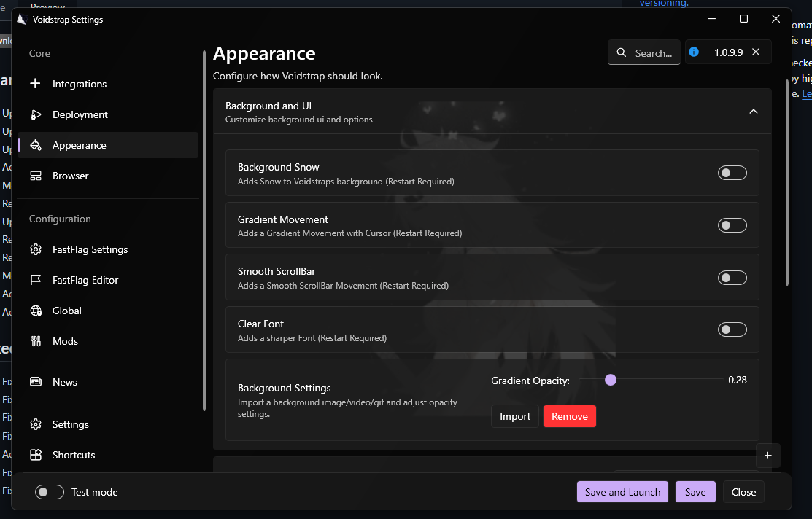Minimize the Voidstrap Settings window
This screenshot has width=812, height=519.
coord(711,19)
